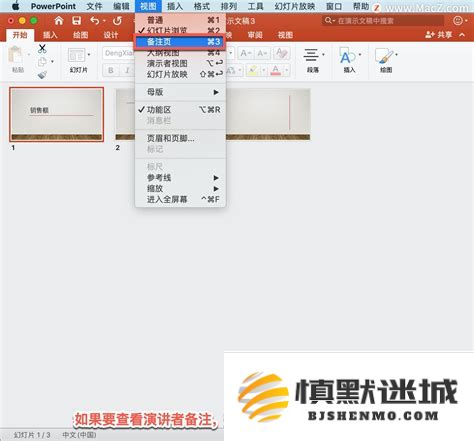Save the presentation with the floppy disk icon

point(77,21)
